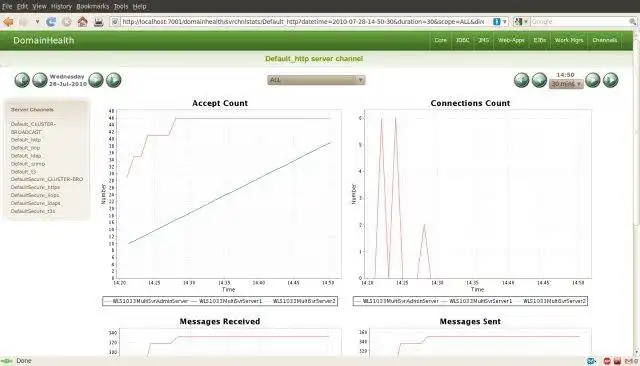
Task: Open the History menu
Action: (x=61, y=6)
